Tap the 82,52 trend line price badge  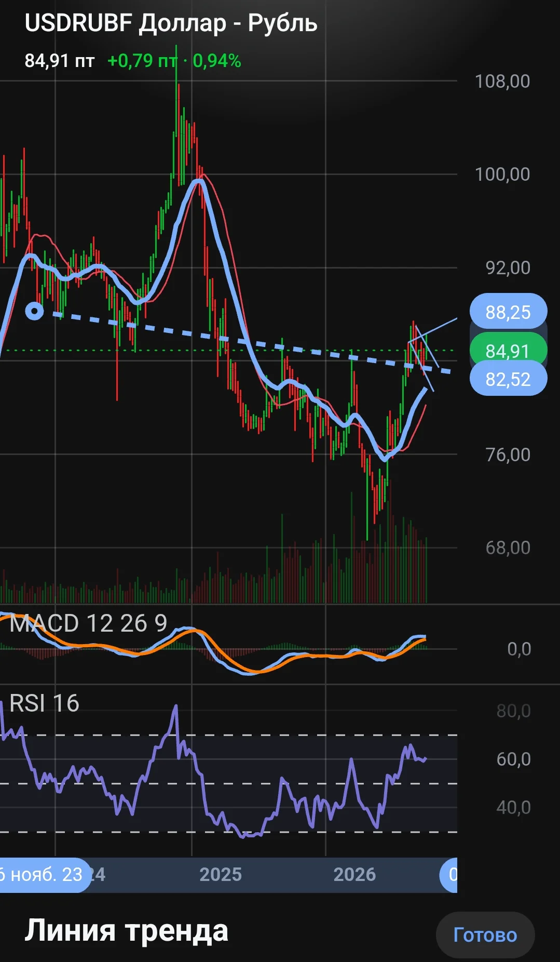pos(508,379)
